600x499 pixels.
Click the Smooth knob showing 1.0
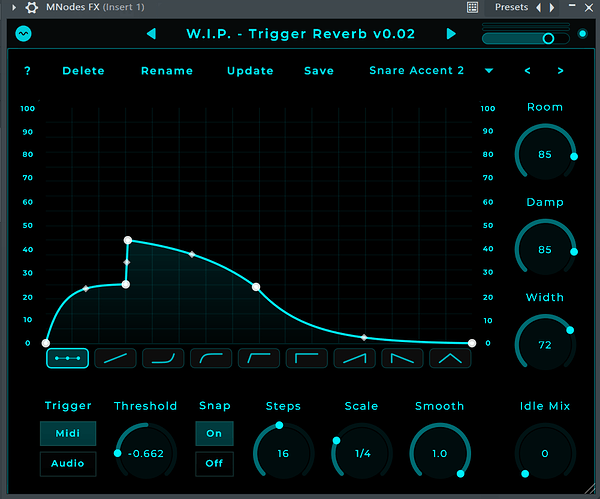click(x=440, y=453)
